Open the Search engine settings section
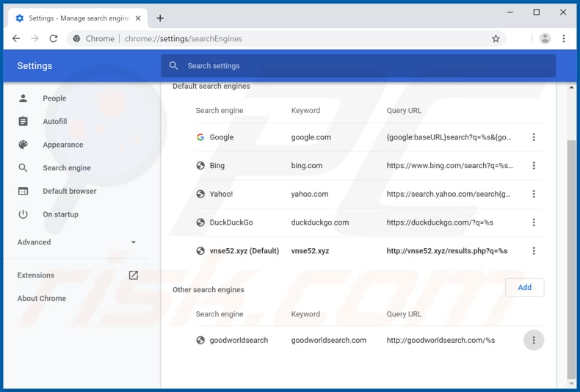 coord(67,168)
